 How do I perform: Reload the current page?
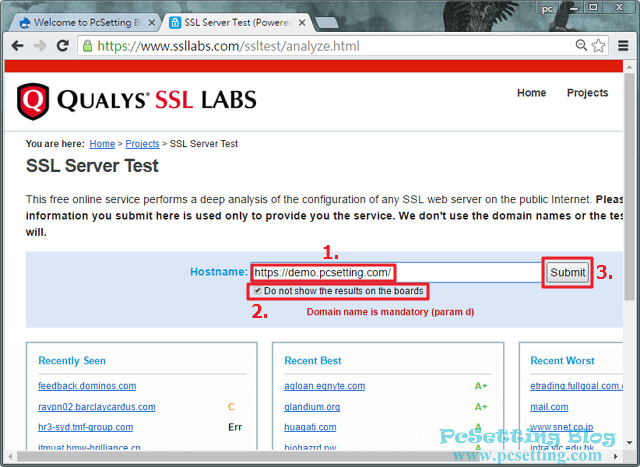point(62,46)
